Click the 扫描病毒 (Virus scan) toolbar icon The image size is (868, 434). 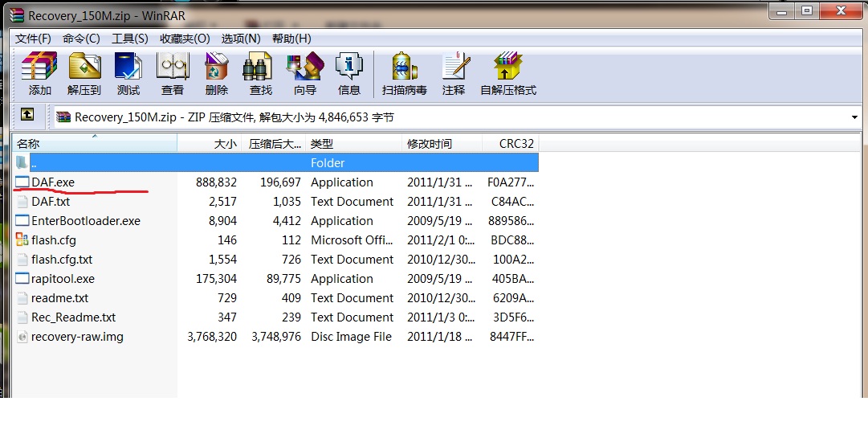pos(404,66)
